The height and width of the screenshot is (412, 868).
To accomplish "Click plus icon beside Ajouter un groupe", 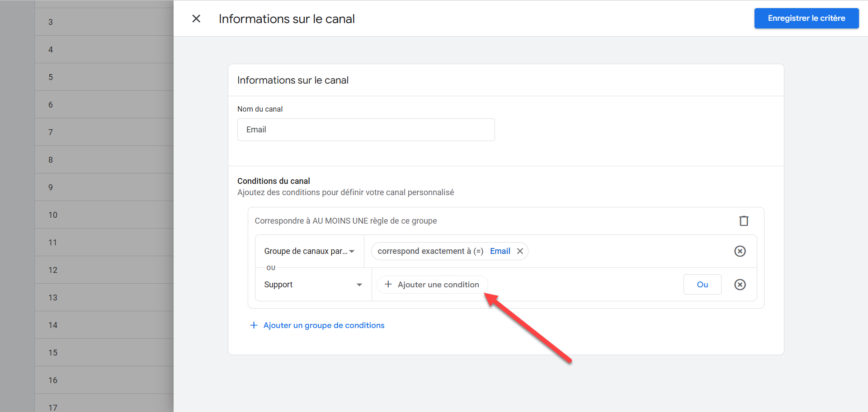I will click(x=254, y=325).
